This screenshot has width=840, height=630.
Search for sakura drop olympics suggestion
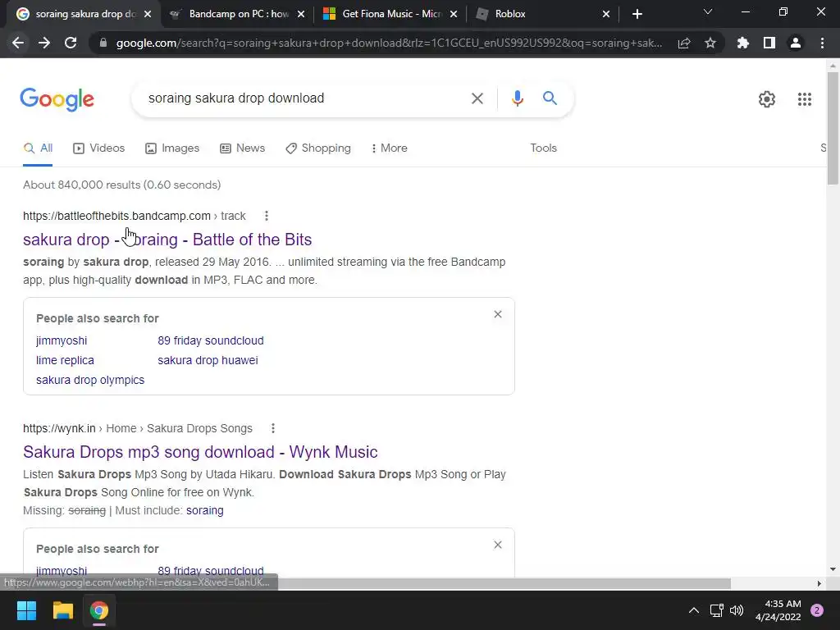[90, 381]
